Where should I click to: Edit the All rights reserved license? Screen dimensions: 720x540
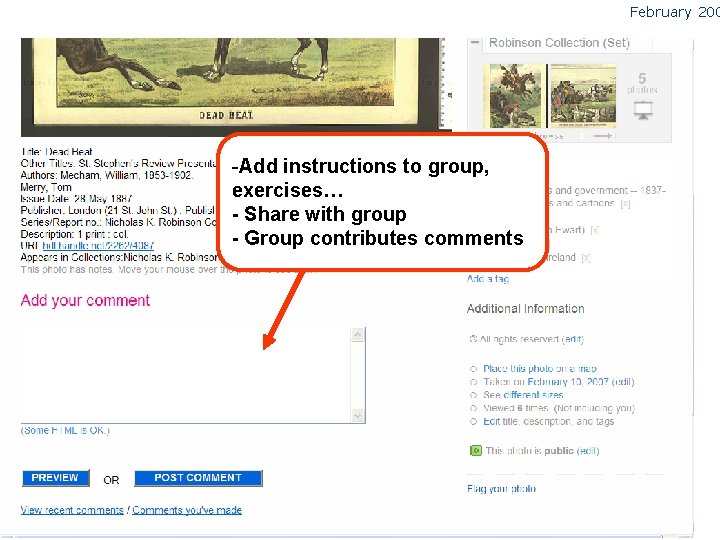pyautogui.click(x=573, y=339)
